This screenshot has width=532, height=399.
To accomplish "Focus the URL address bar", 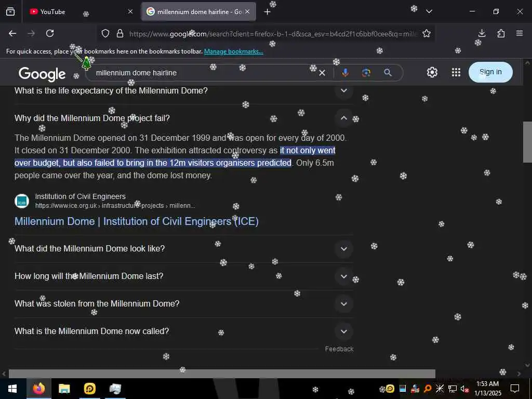I will (x=272, y=34).
